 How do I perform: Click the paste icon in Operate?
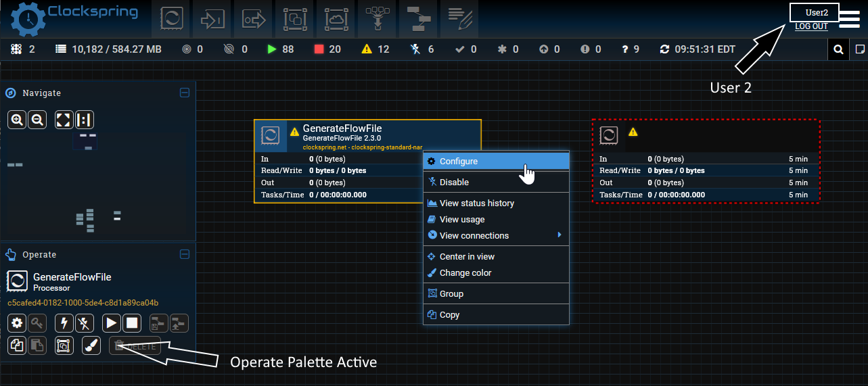37,345
